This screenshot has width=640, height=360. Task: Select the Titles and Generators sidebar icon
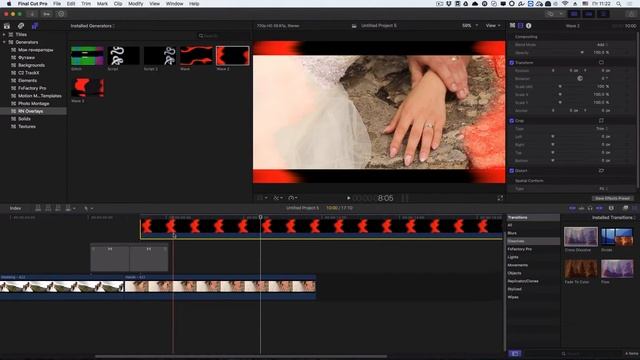pyautogui.click(x=35, y=26)
